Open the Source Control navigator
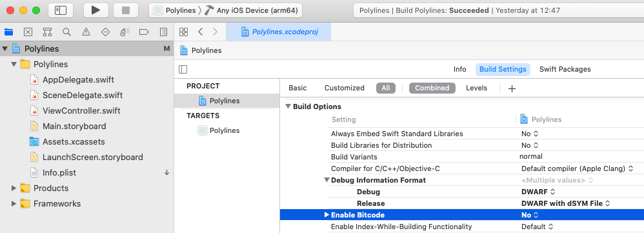Screen dimensions: 644x233 click(28, 32)
